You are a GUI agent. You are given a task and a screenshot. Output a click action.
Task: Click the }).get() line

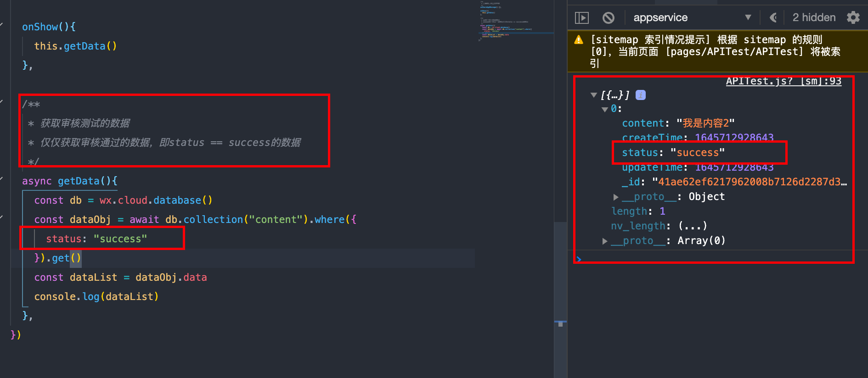[58, 258]
